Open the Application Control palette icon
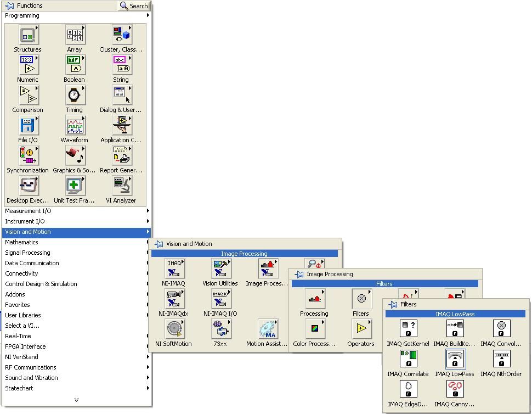The height and width of the screenshot is (414, 532). [121, 125]
